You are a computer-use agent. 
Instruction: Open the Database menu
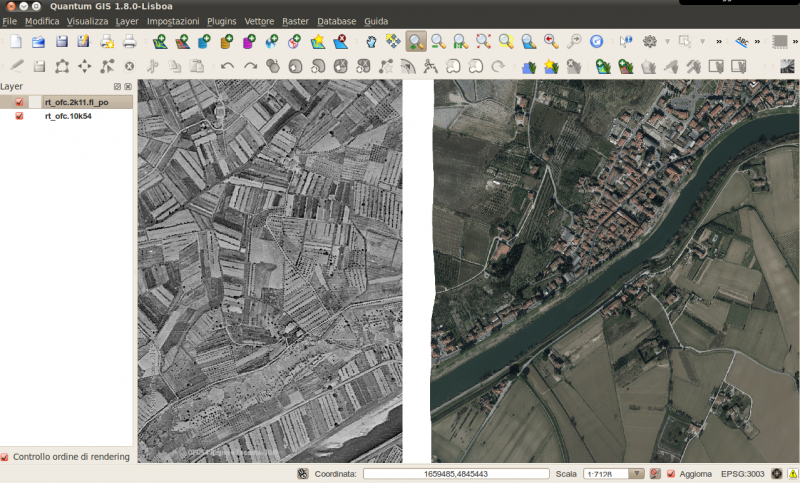(337, 21)
